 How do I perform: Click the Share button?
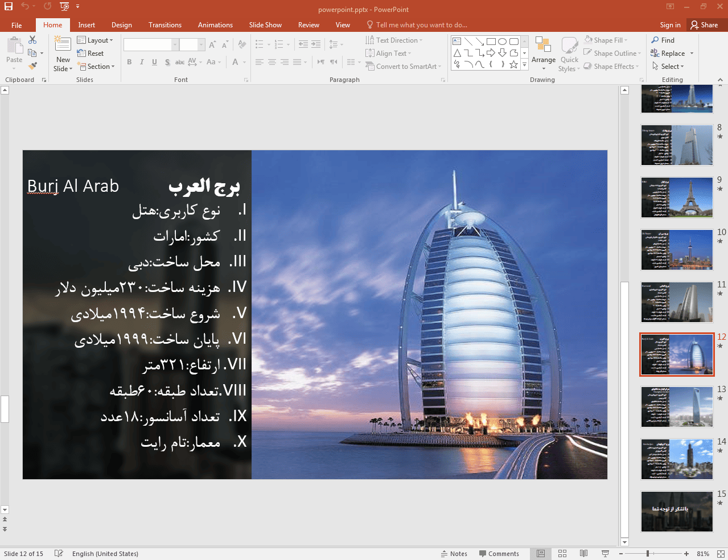pyautogui.click(x=705, y=25)
